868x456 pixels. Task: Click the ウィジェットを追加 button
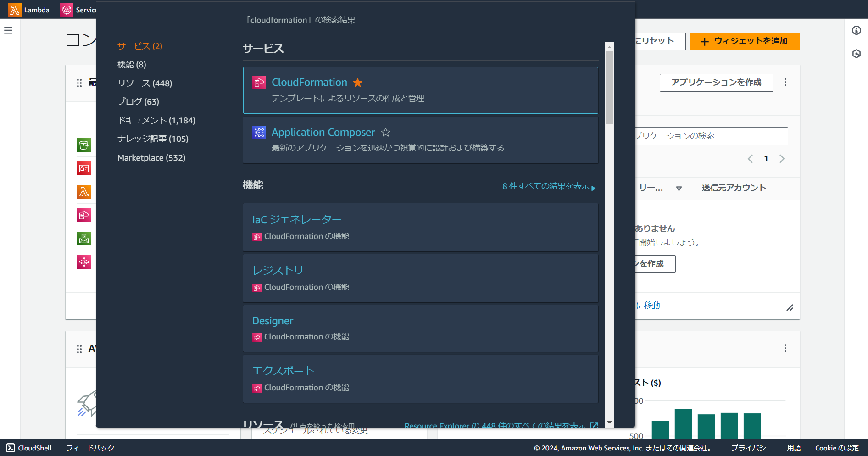745,41
